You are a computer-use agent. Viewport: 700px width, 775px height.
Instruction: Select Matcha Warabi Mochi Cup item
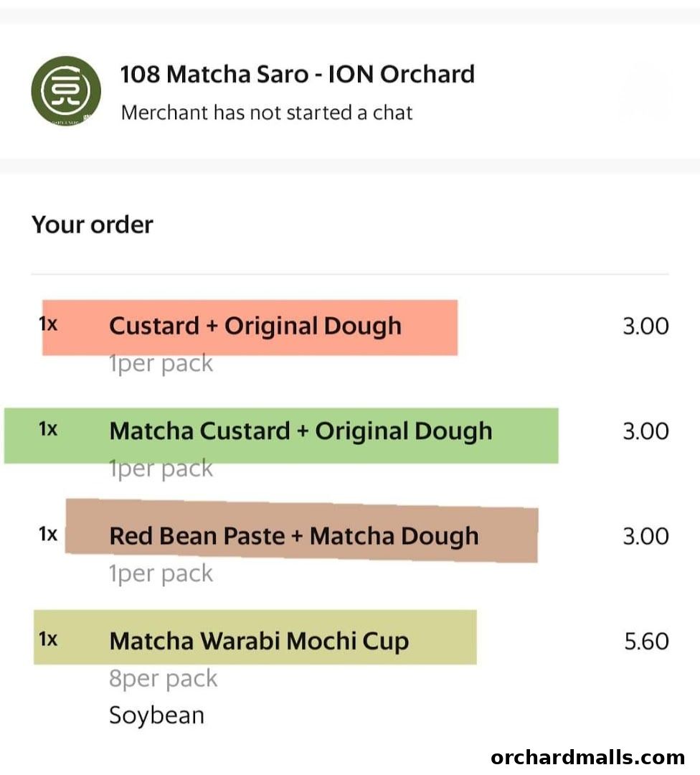(x=259, y=640)
